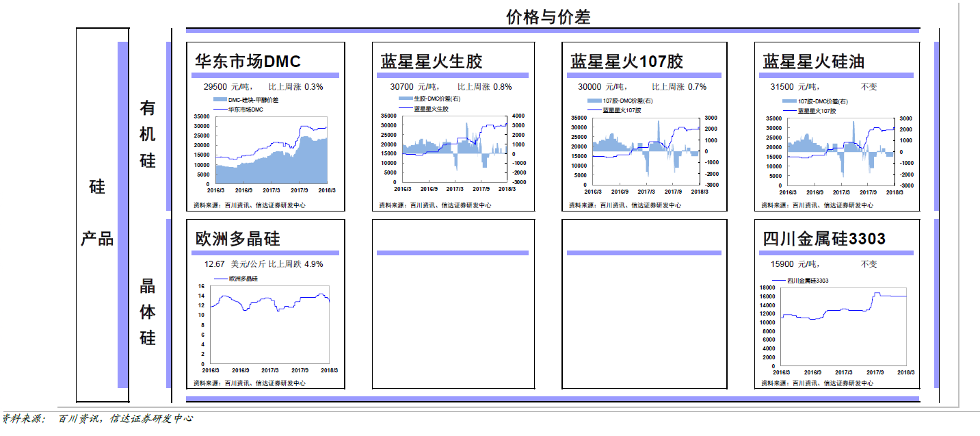Open the 蓝星星火107胶 chart graphic
Screen dimensions: 980x436
point(645,152)
